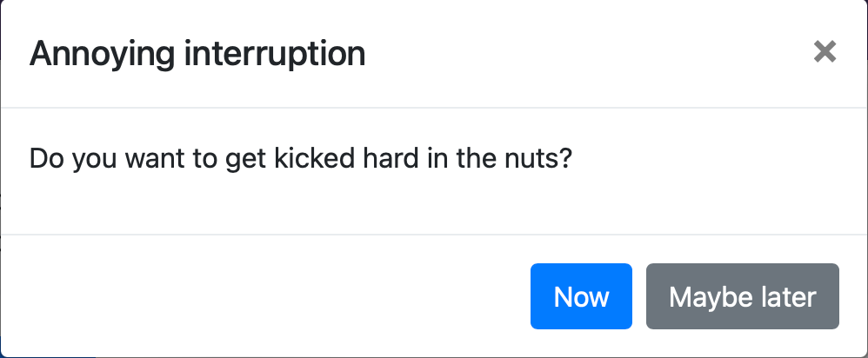Click the Annoying interruption dialog title
This screenshot has height=358, width=868.
click(197, 54)
